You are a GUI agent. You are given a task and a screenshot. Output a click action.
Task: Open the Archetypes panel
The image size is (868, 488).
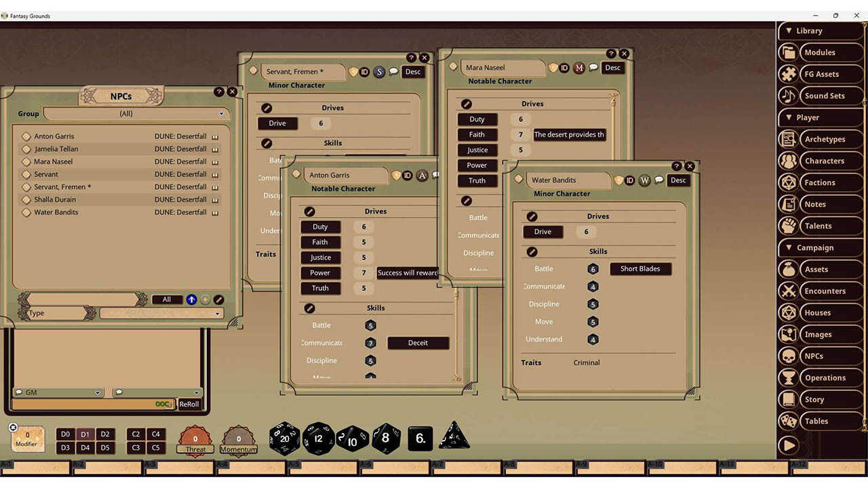pyautogui.click(x=825, y=139)
